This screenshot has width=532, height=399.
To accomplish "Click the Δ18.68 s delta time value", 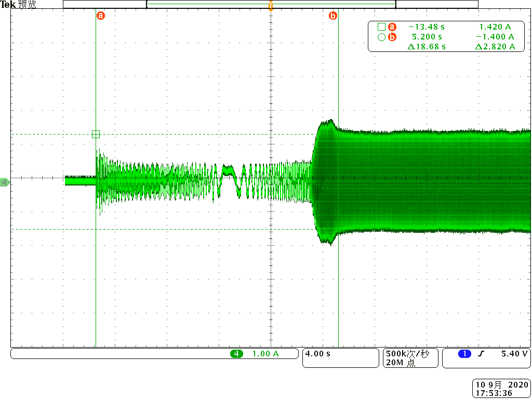I will [x=427, y=47].
